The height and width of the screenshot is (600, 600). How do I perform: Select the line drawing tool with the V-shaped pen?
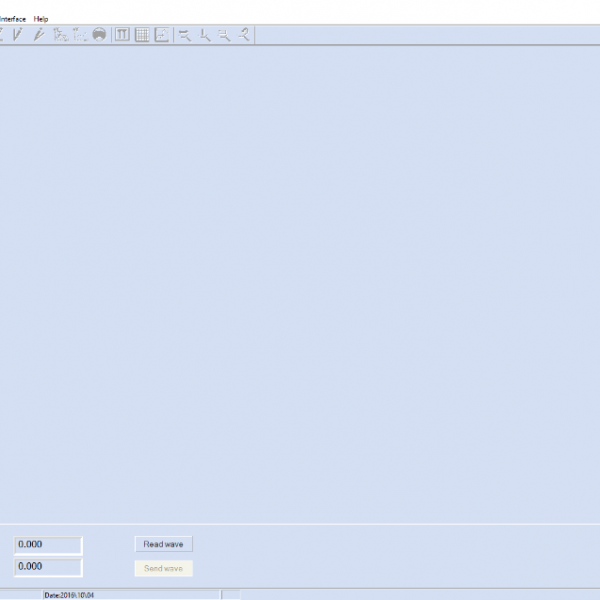coord(18,35)
